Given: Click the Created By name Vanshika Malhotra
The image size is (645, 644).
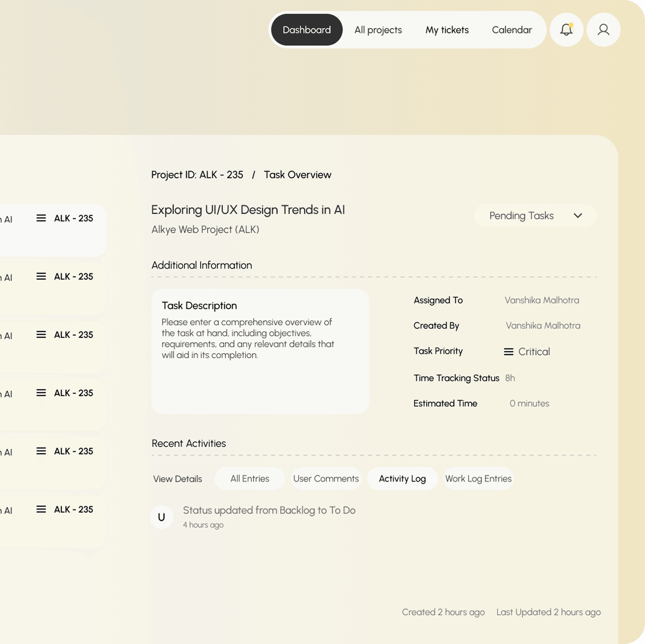Looking at the screenshot, I should click(543, 326).
